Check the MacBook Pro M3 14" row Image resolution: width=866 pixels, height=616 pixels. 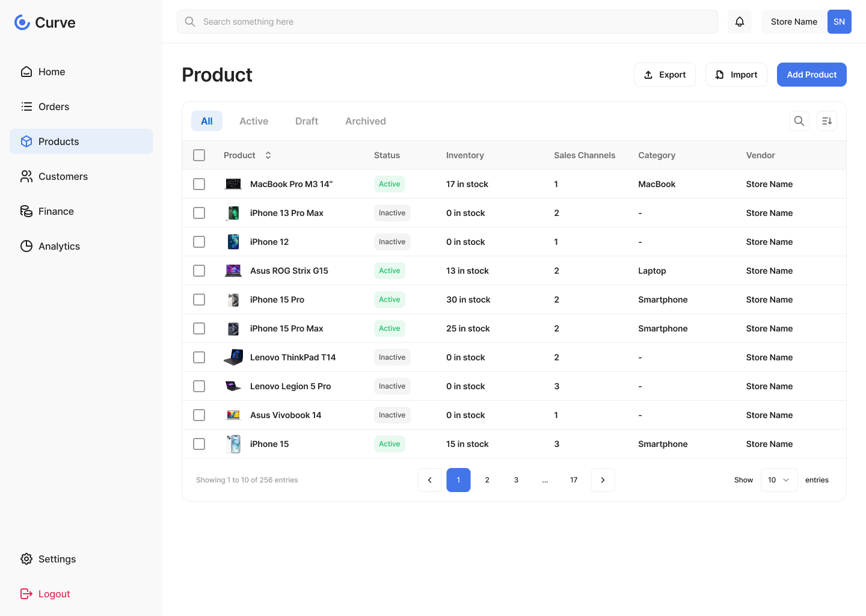point(199,184)
